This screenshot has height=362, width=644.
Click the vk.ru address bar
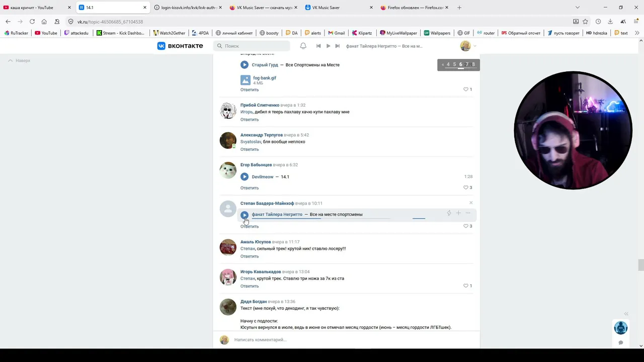click(322, 22)
